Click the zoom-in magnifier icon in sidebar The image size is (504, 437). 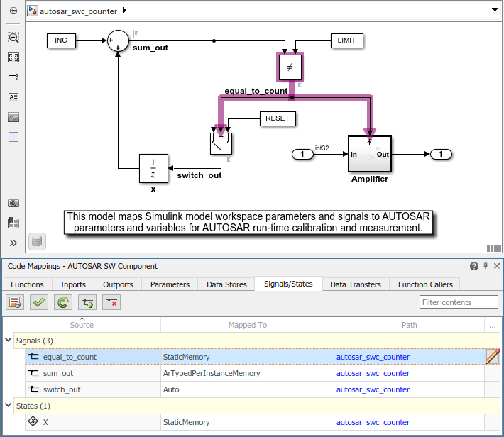click(13, 38)
